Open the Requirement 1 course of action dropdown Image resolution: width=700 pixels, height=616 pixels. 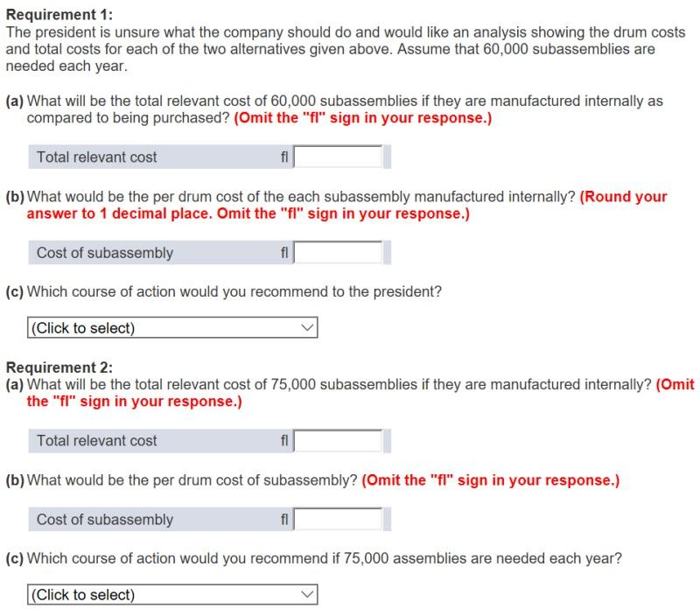(172, 327)
